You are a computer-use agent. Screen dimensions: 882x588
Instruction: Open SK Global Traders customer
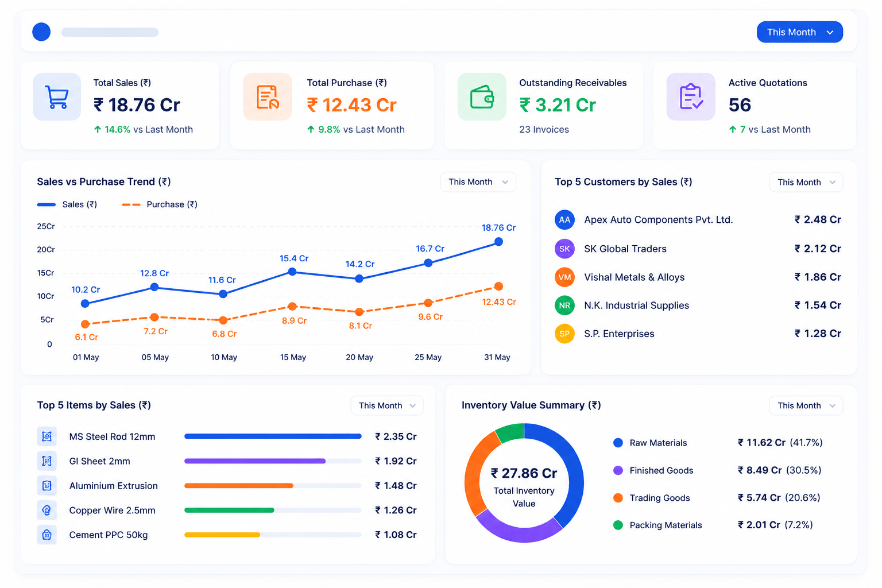(625, 249)
